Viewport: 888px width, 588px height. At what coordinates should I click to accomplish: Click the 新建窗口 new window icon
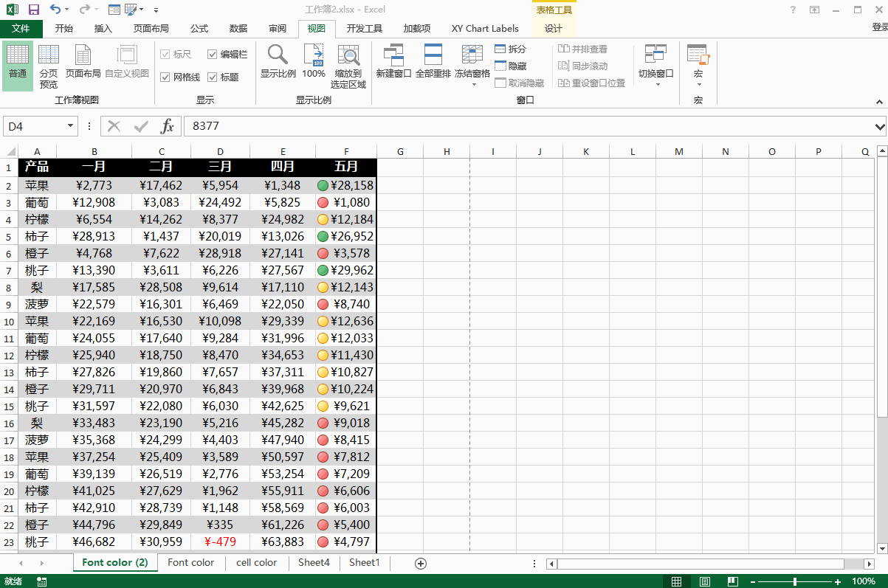coord(393,62)
